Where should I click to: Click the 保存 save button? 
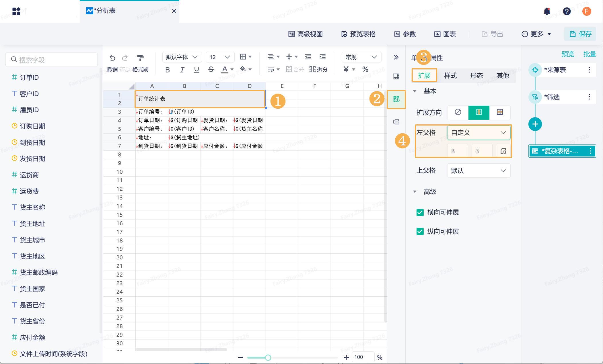click(580, 34)
